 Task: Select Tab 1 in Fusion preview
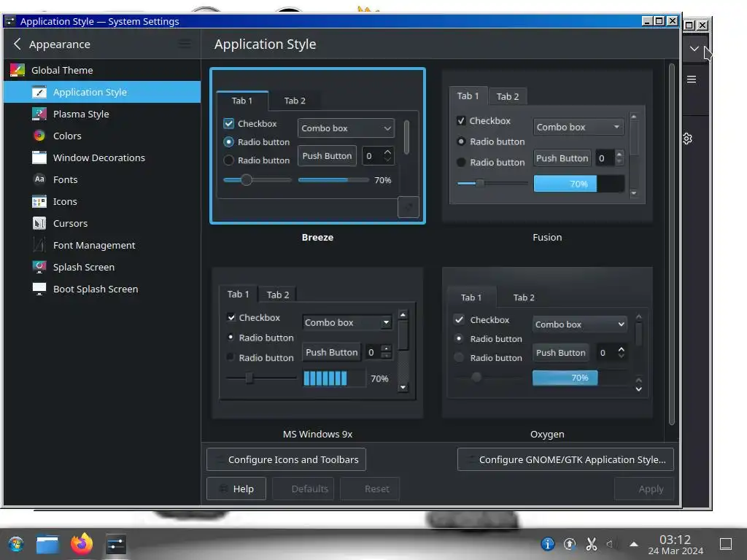468,96
